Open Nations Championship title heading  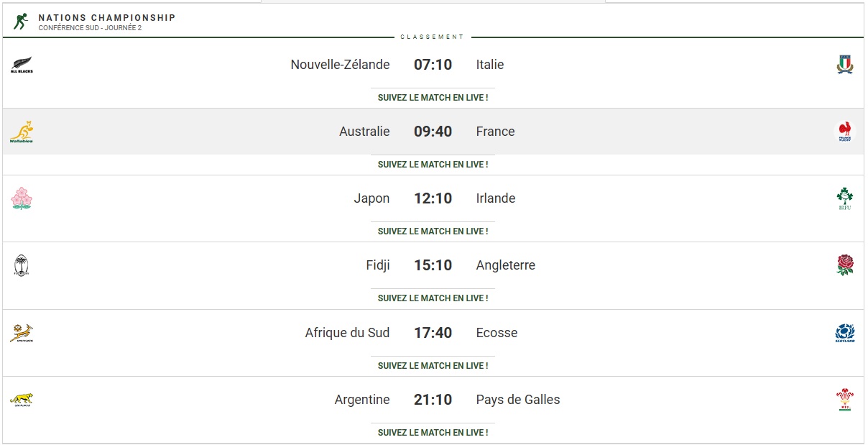pyautogui.click(x=107, y=17)
